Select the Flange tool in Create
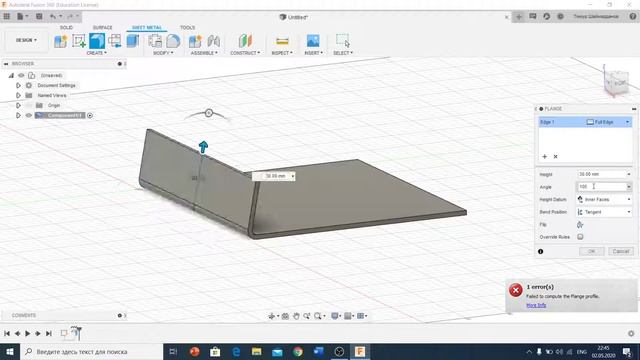 (x=97, y=41)
